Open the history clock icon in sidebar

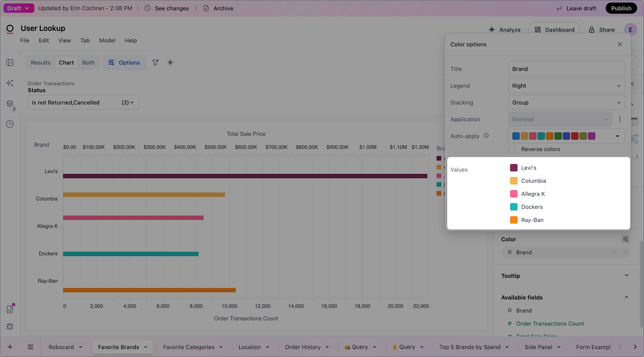tap(10, 124)
